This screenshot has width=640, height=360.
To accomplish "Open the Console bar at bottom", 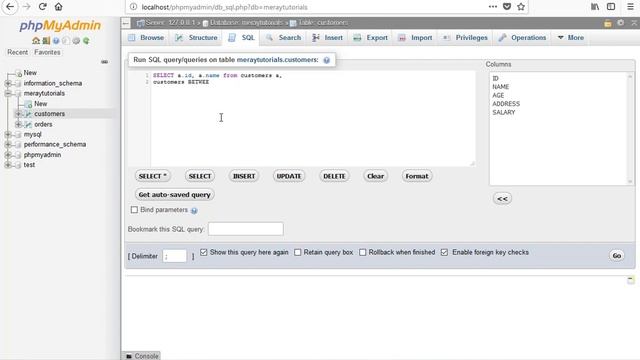I will click(141, 356).
